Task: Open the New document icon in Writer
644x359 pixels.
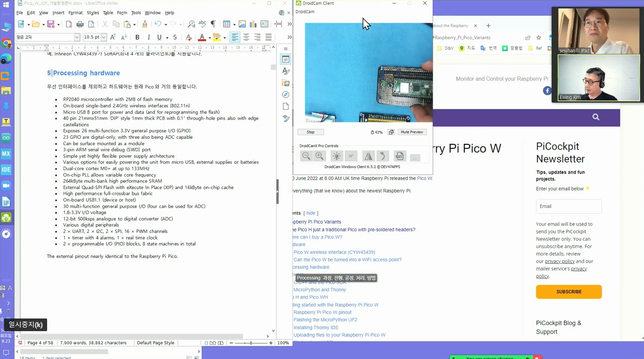Action: [21, 24]
